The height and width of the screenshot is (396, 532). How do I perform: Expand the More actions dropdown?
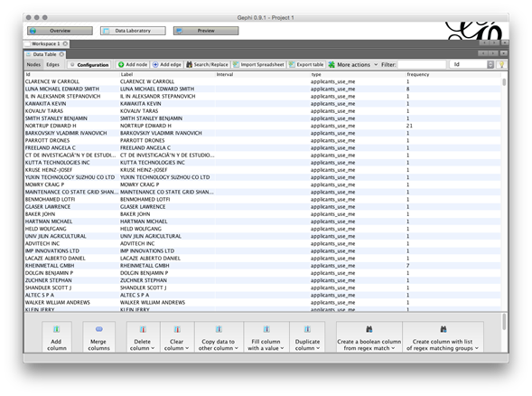353,64
